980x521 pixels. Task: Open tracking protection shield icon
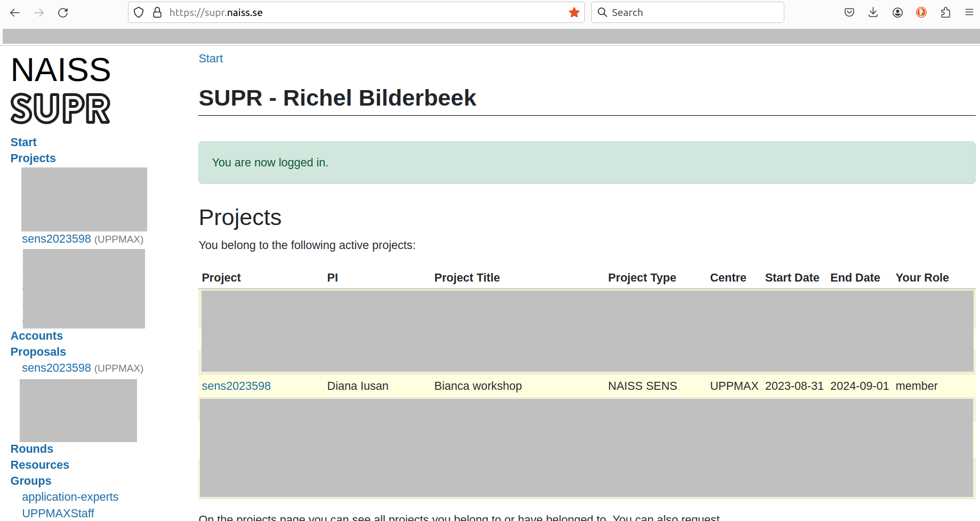(139, 12)
